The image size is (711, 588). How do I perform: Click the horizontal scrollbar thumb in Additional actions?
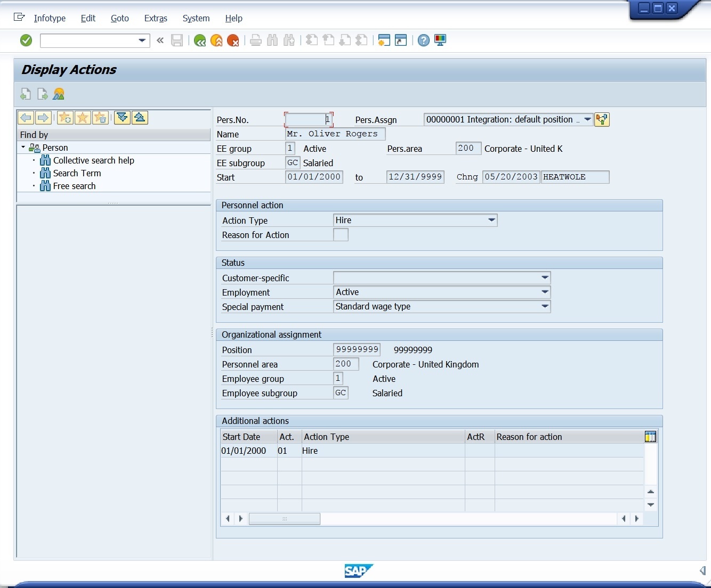(285, 519)
